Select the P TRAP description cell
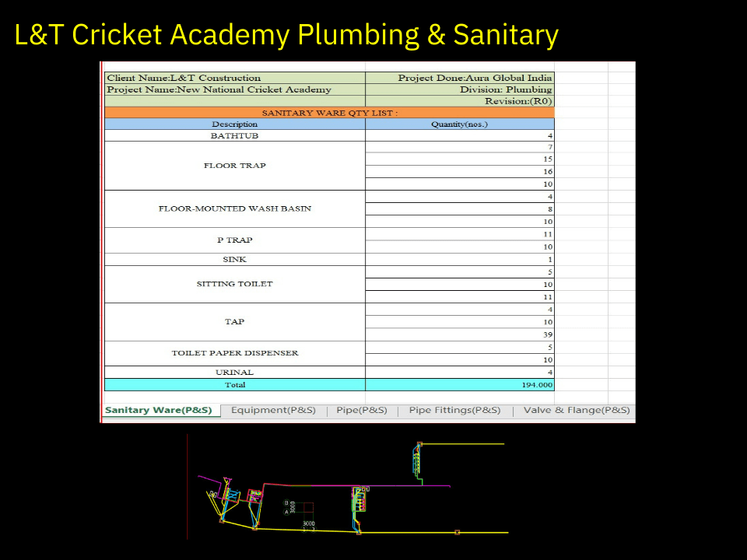 coord(235,240)
